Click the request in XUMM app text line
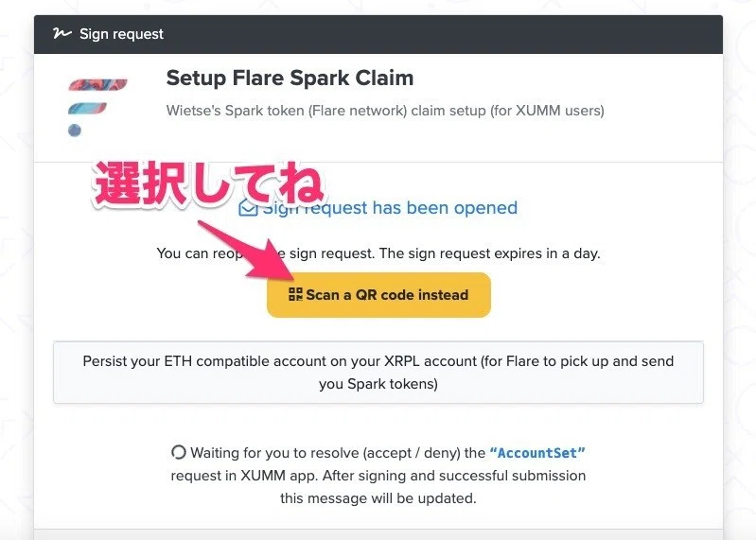This screenshot has width=756, height=540. pos(378,476)
